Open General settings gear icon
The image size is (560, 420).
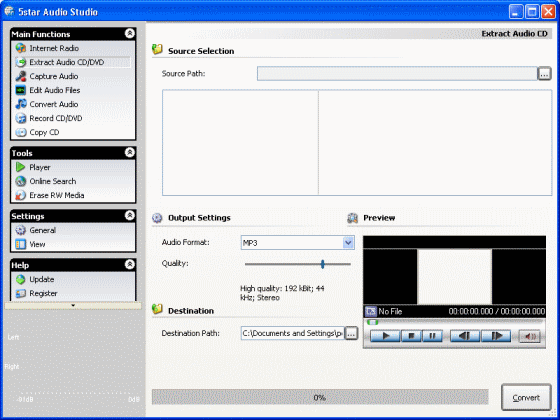coord(21,230)
